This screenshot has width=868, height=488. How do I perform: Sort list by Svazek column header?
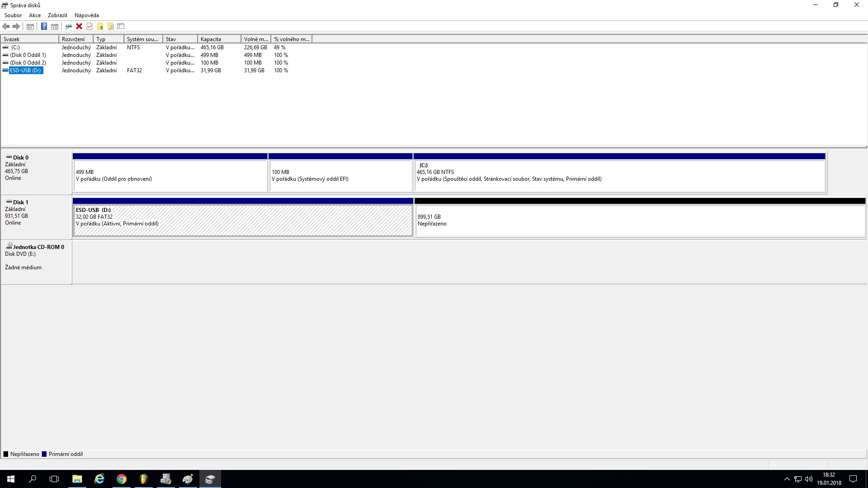coord(29,39)
